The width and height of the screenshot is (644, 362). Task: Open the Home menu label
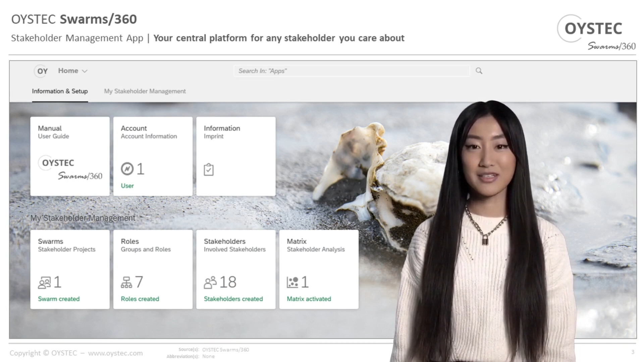pyautogui.click(x=68, y=71)
